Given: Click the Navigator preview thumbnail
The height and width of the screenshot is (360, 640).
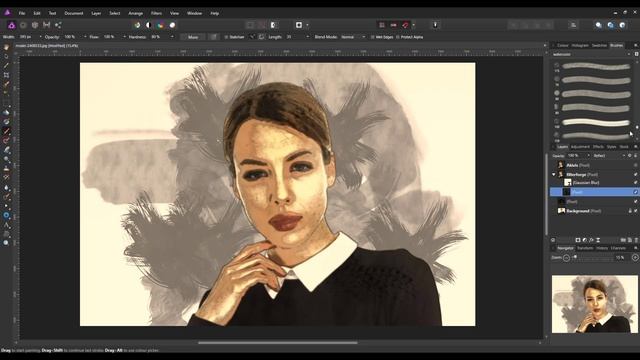Looking at the screenshot, I should tap(594, 304).
